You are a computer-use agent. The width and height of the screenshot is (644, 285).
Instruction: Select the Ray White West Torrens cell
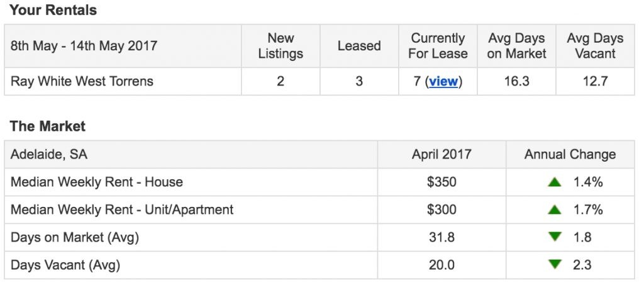[123, 81]
